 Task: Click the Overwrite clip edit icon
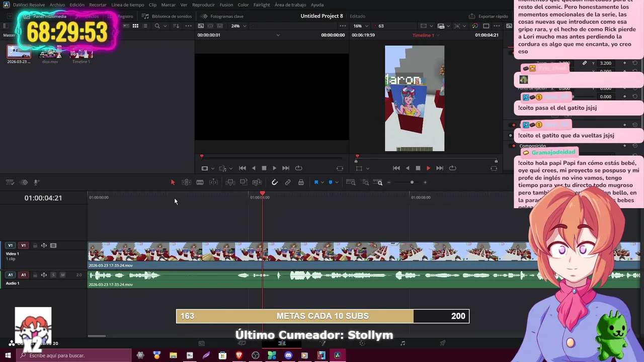(244, 183)
